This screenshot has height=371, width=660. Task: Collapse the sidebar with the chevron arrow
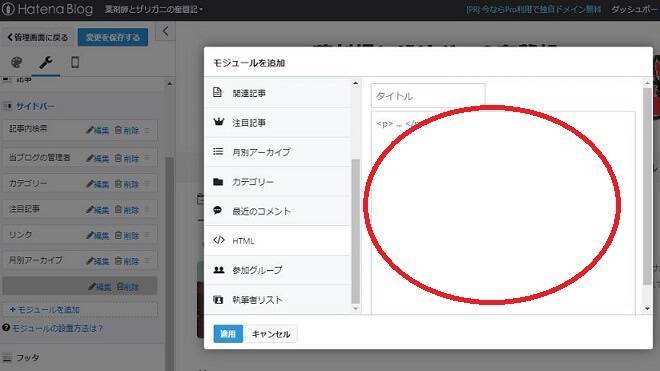[165, 31]
